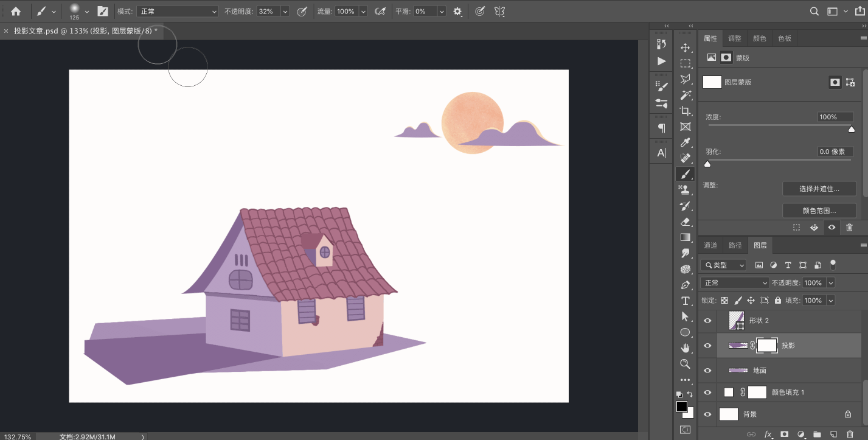Activate the Gradient tool
This screenshot has height=440, width=868.
[x=686, y=237]
